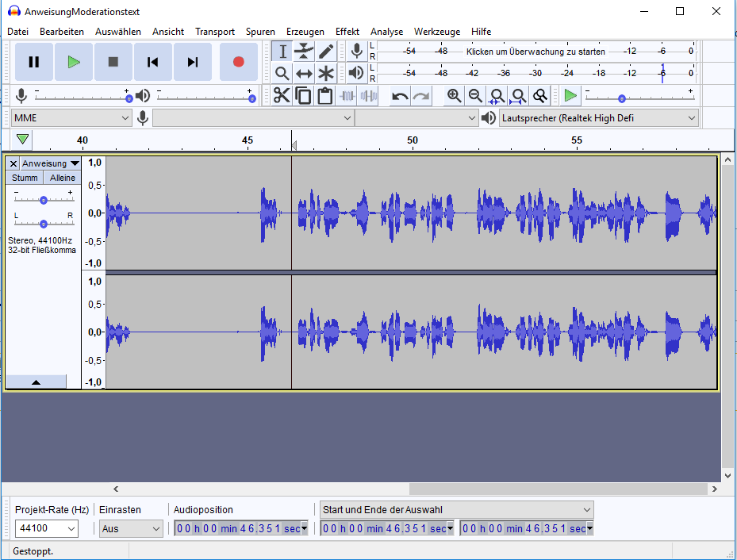
Task: Expand the Anweisung track name menu
Action: coord(50,163)
